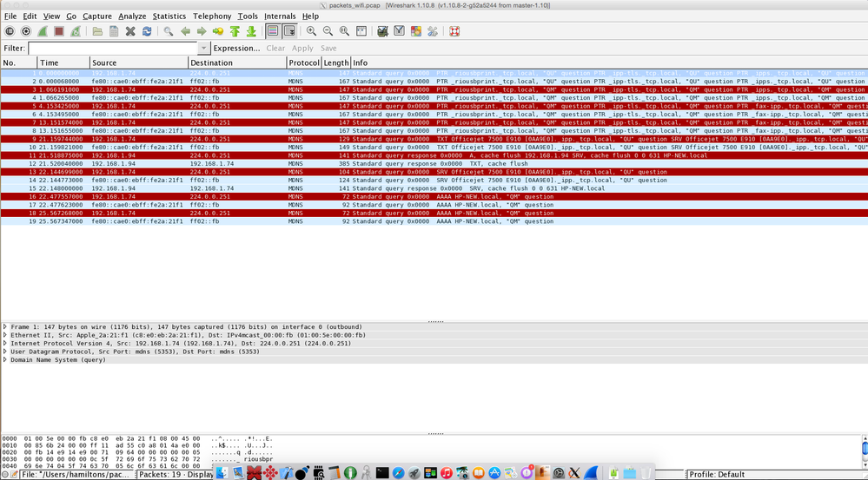Select packet 12 with 385 length
This screenshot has height=480, width=868.
tap(434, 164)
